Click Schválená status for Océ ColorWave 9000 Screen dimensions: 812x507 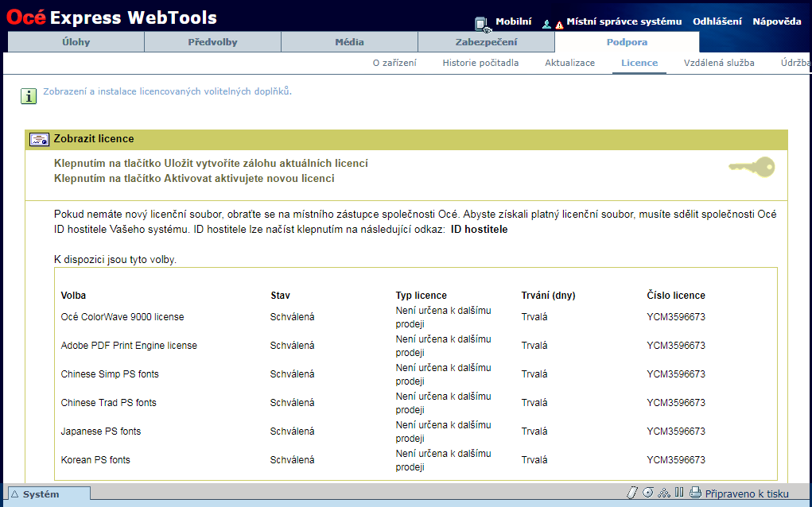[292, 316]
